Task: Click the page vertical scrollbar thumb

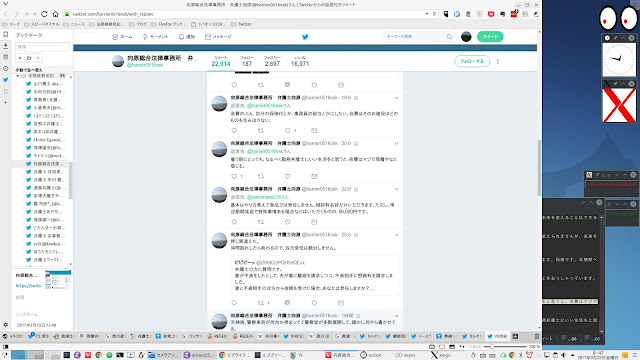Action: point(539,168)
